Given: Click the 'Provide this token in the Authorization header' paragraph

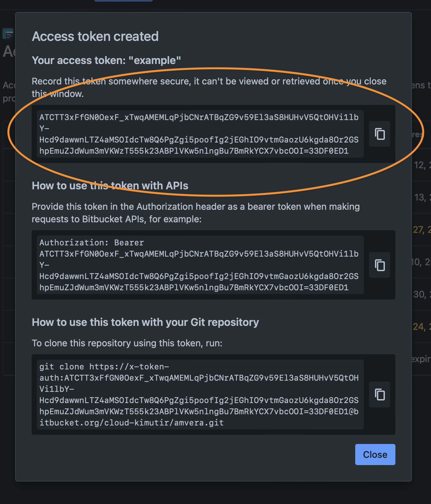Looking at the screenshot, I should click(196, 213).
